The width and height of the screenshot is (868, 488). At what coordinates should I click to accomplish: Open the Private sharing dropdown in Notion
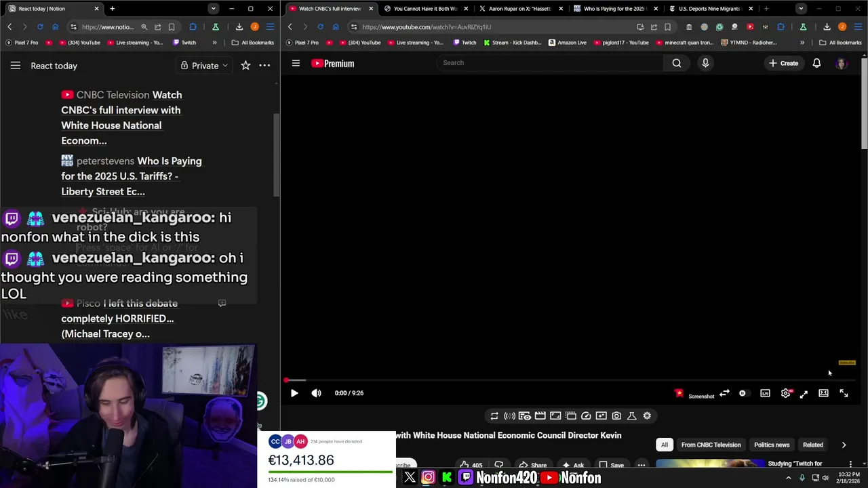pyautogui.click(x=204, y=66)
